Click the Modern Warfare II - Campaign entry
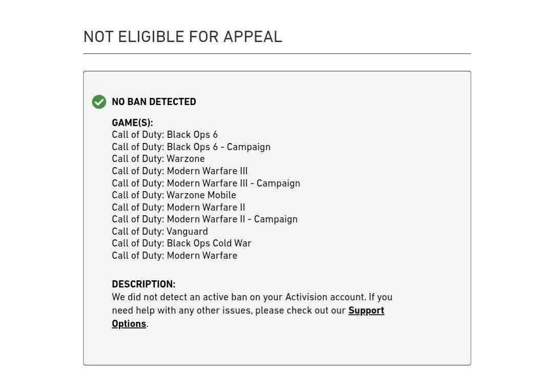This screenshot has width=553, height=392. [x=204, y=219]
